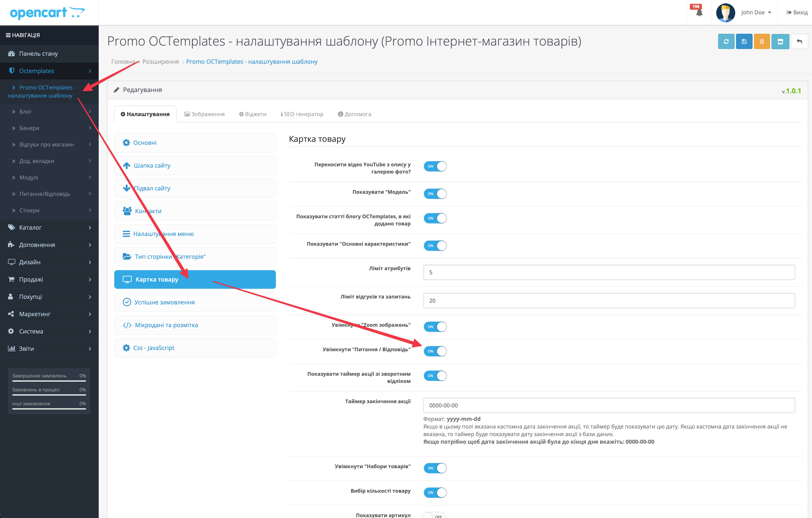Click the storefront icon in the top toolbar
812x518 pixels.
780,42
